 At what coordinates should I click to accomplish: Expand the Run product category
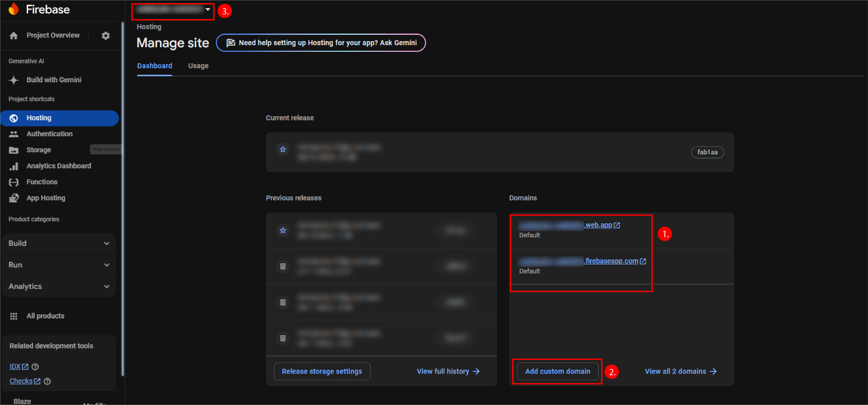pos(59,265)
